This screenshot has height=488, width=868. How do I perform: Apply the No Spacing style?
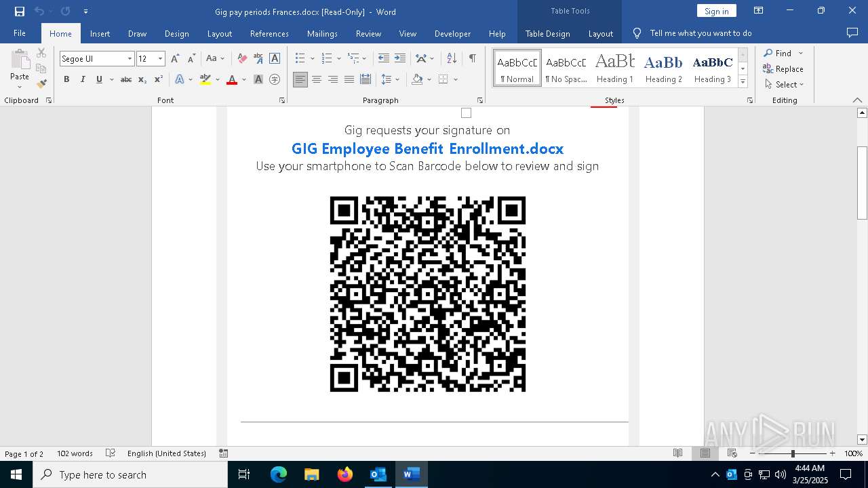click(566, 68)
